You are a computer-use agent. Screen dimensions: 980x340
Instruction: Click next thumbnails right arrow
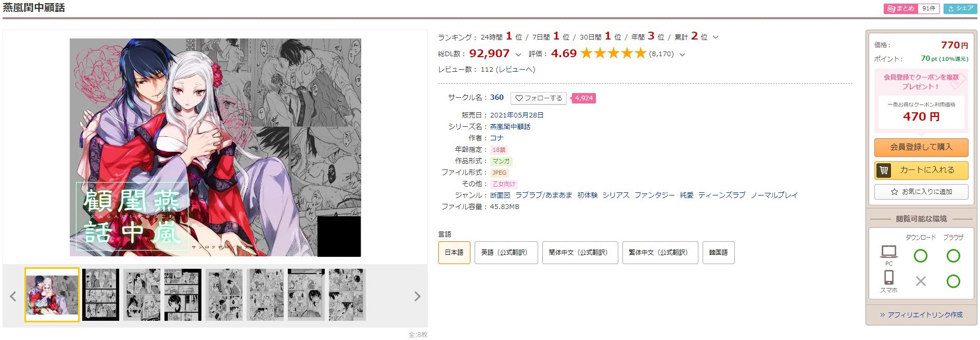tap(417, 296)
